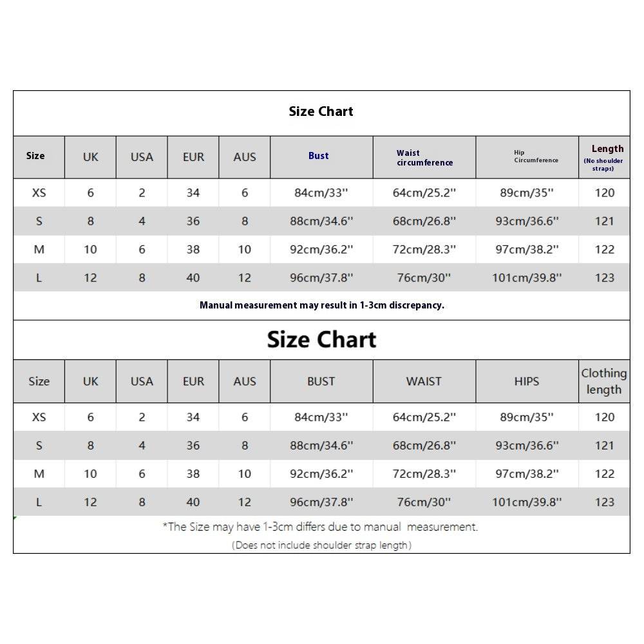
Task: Click the "Hip Circumference" column header
Action: (x=536, y=156)
